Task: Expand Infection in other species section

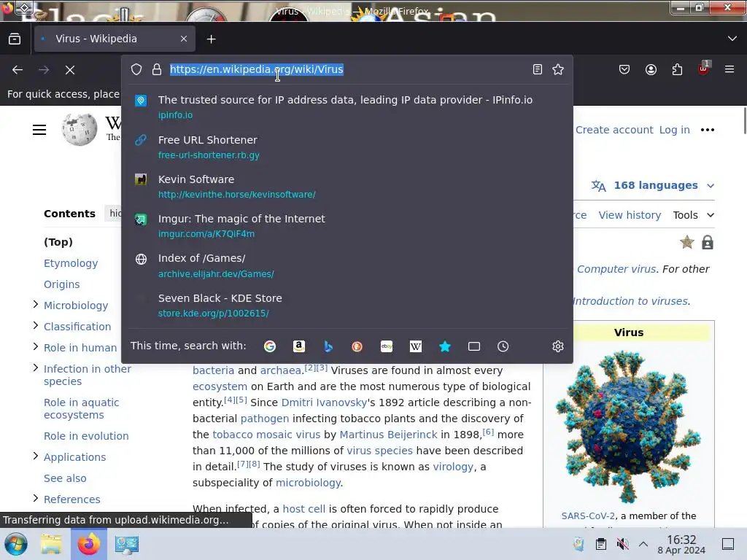Action: coord(35,367)
